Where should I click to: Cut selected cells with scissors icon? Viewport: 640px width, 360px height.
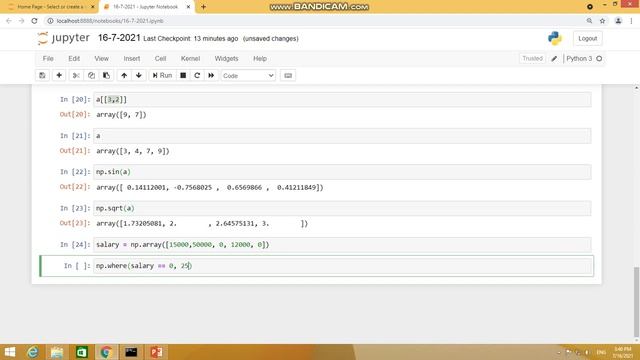[76, 76]
